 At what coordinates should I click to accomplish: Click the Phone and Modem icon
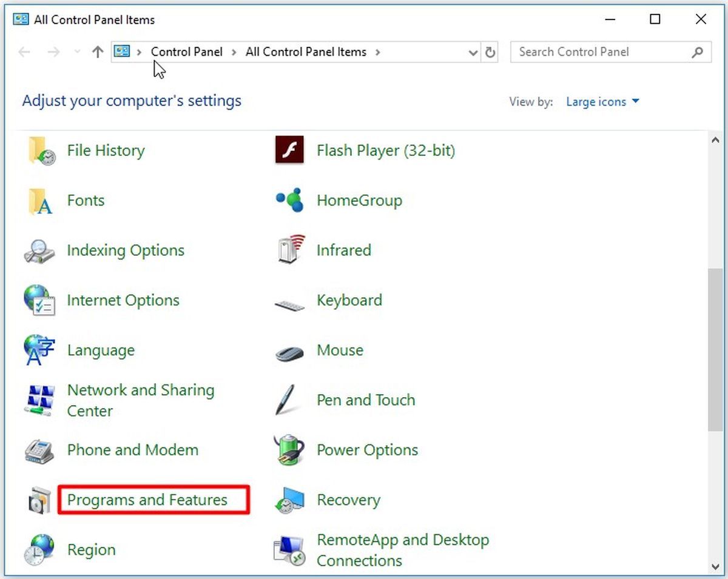(x=39, y=450)
